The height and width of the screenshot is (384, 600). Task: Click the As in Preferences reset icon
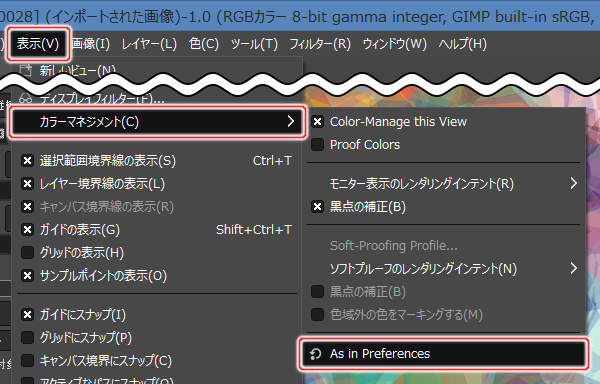point(316,354)
